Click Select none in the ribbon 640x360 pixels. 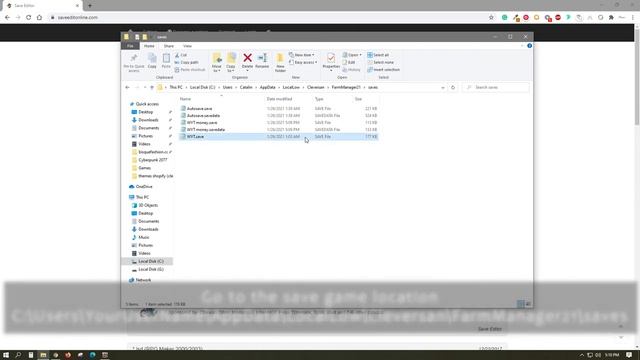click(x=380, y=62)
